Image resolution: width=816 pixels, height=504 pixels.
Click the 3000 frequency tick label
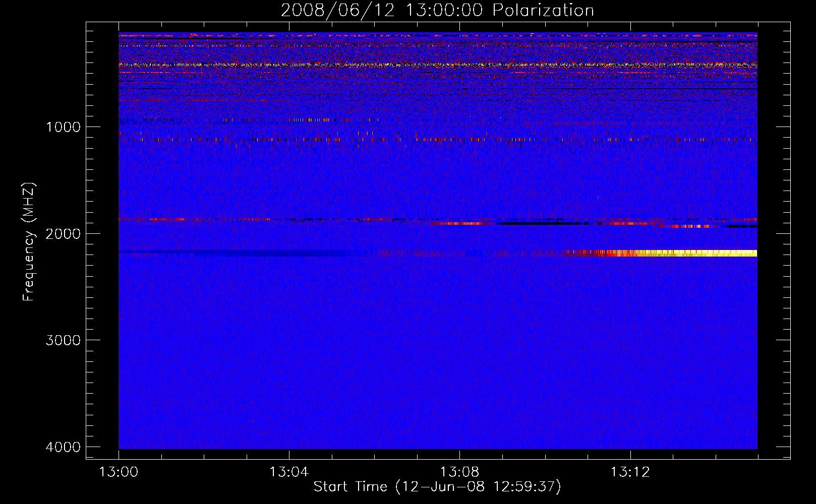click(63, 340)
